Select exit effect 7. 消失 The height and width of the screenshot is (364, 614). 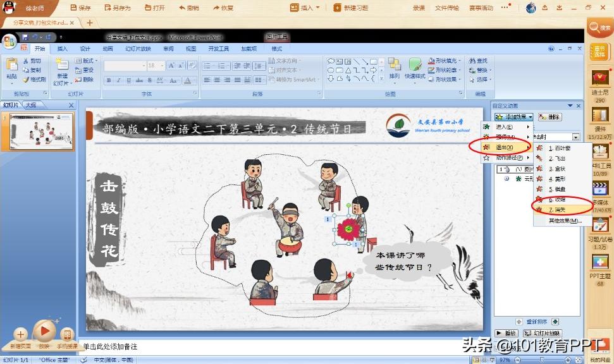(563, 210)
